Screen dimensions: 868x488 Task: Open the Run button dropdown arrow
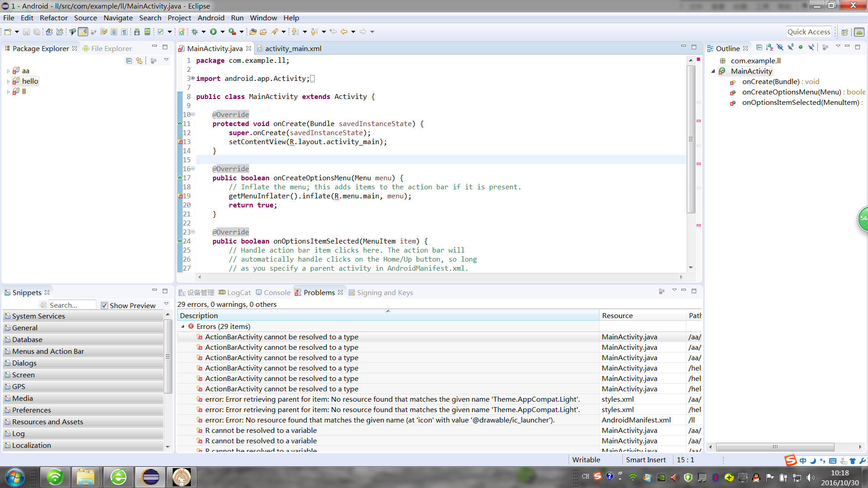[222, 32]
